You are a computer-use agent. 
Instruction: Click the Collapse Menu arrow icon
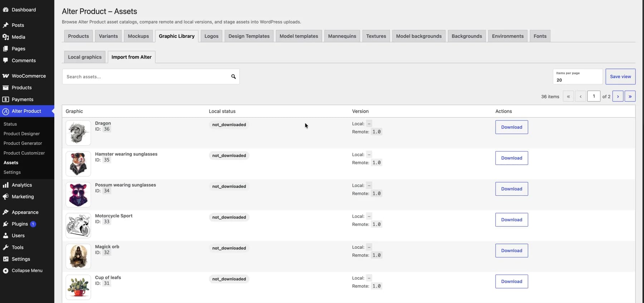pos(6,271)
